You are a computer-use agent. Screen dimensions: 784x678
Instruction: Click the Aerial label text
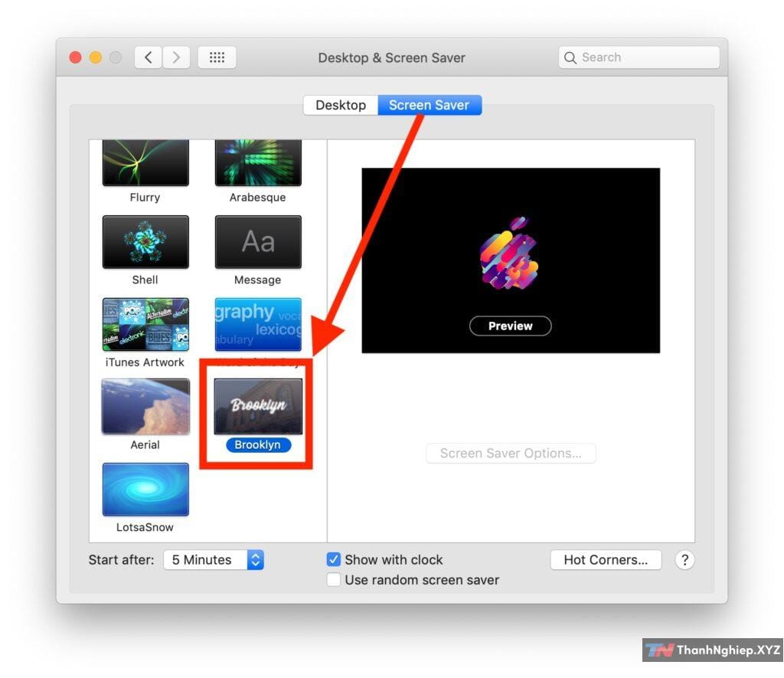145,445
